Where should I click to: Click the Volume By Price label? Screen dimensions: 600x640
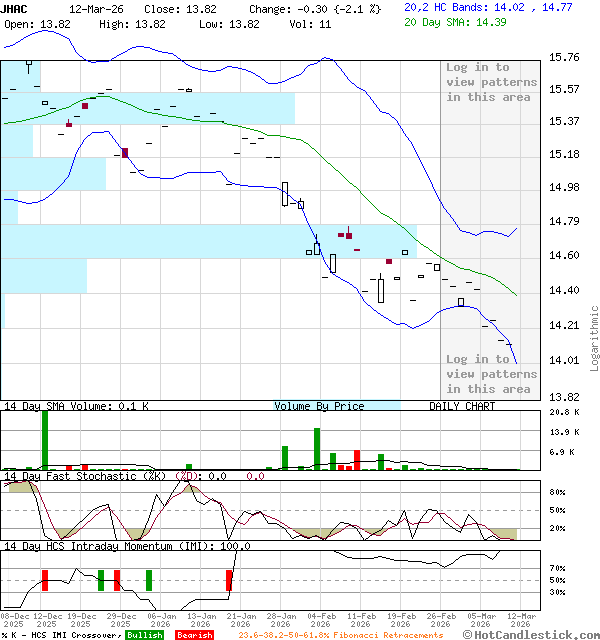(x=319, y=406)
